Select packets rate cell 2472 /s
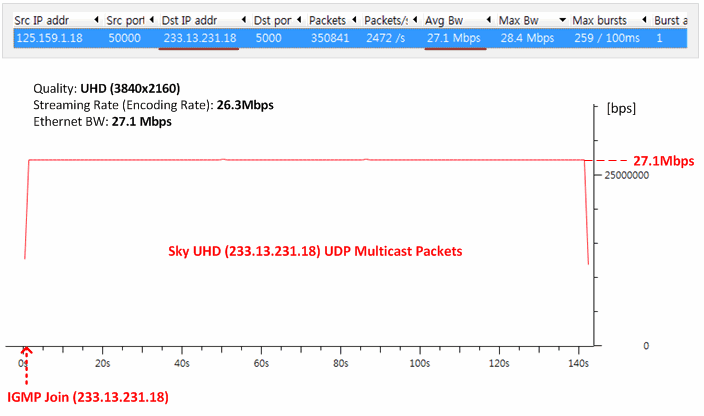Viewport: 704px width, 416px height. (x=386, y=38)
